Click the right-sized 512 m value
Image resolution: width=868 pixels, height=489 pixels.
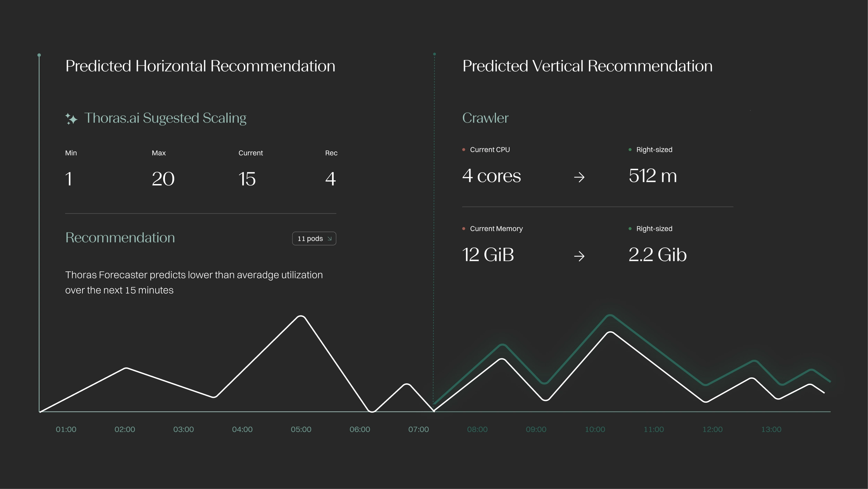point(652,176)
